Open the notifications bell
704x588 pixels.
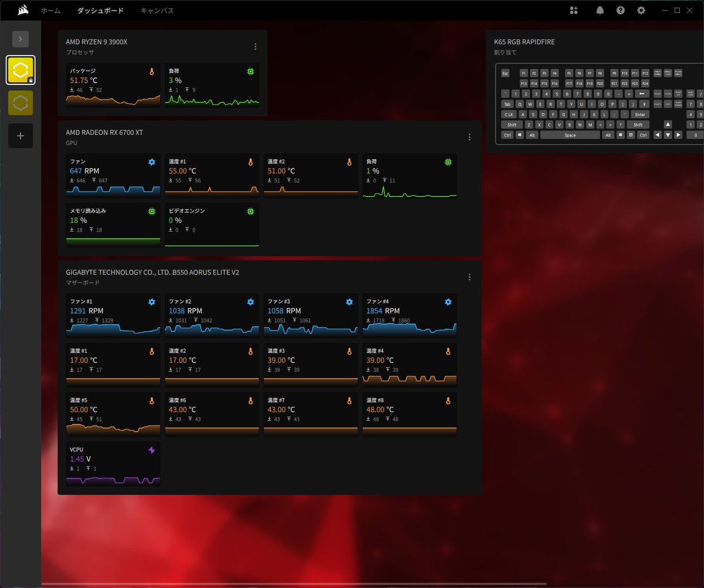(x=600, y=11)
